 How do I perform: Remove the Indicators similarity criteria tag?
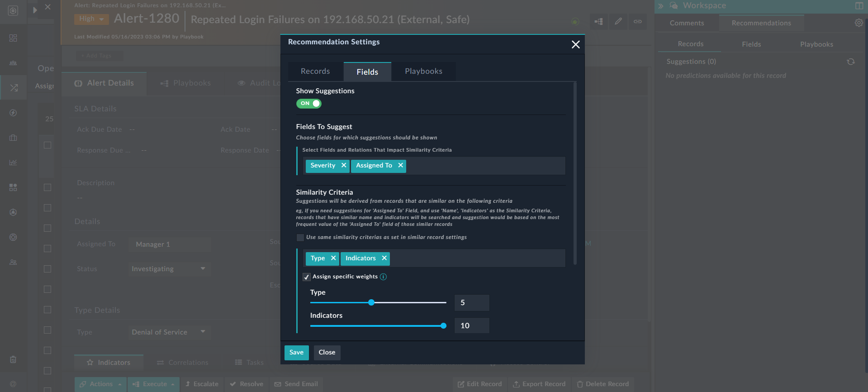click(384, 258)
